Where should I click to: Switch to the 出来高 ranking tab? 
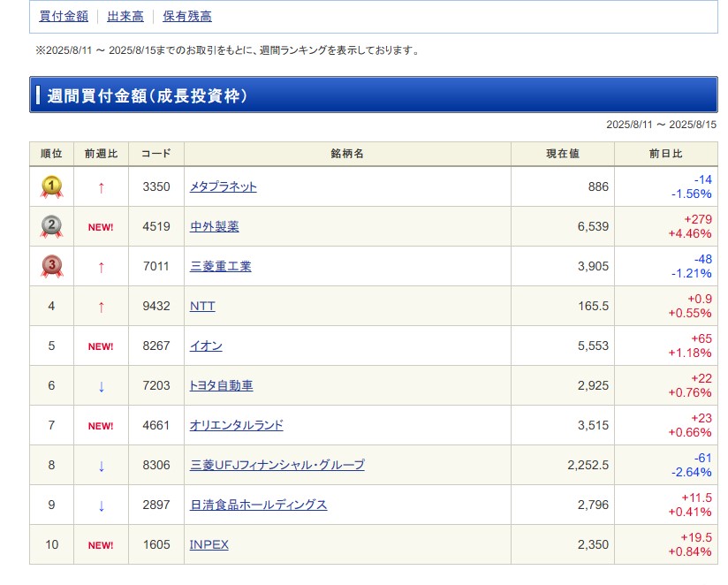coord(125,16)
